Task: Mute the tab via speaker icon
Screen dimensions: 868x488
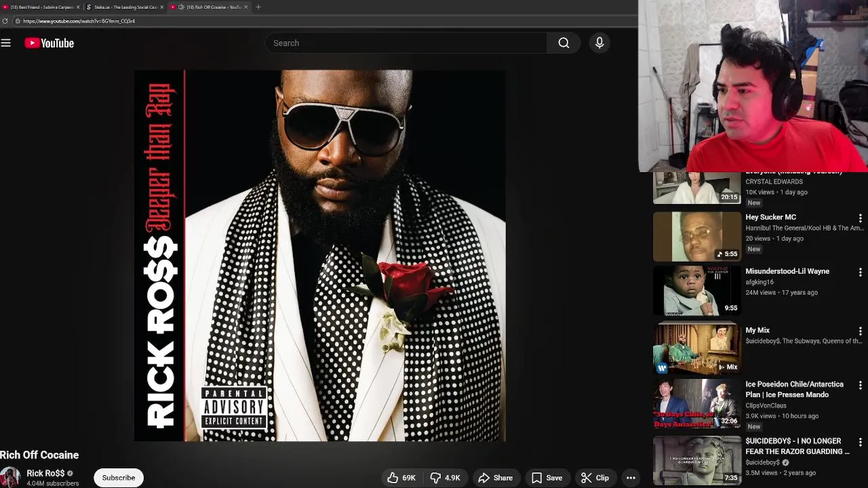Action: (x=181, y=7)
